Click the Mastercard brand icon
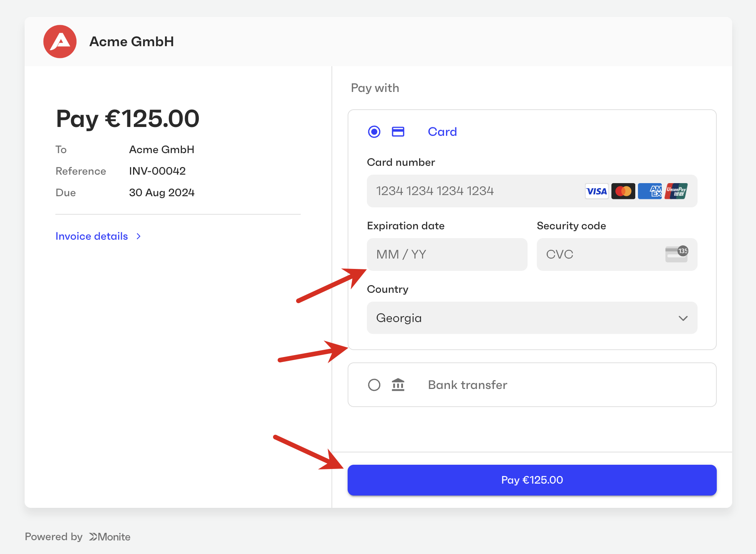This screenshot has height=554, width=756. point(623,191)
